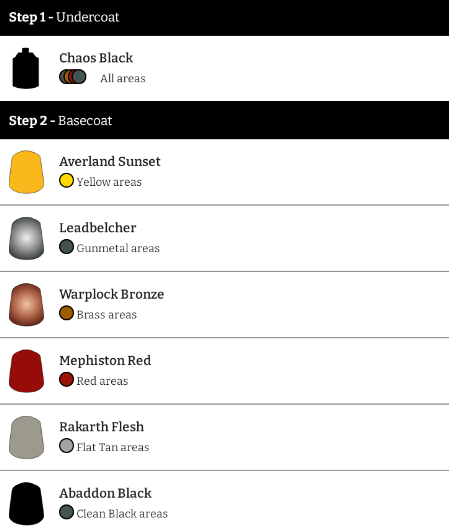Select the Warplock Bronze paint pot icon
Image resolution: width=449 pixels, height=532 pixels.
point(26,305)
